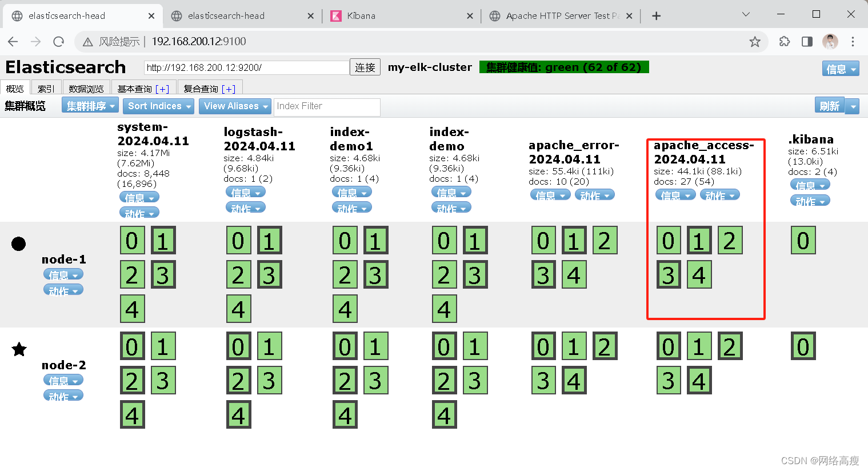Select node-1 shard 3 of index-demo1
Viewport: 868px width, 471px height.
tap(375, 274)
